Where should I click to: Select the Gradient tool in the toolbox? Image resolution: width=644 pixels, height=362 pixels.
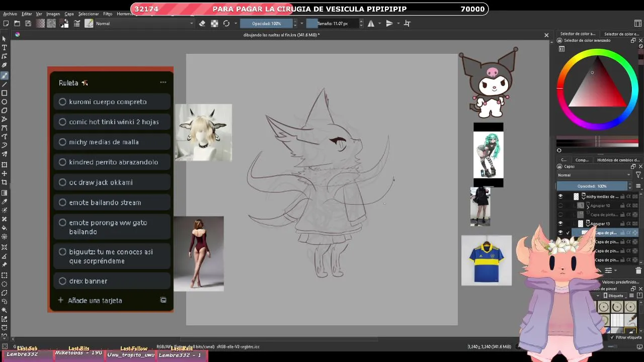(5, 193)
